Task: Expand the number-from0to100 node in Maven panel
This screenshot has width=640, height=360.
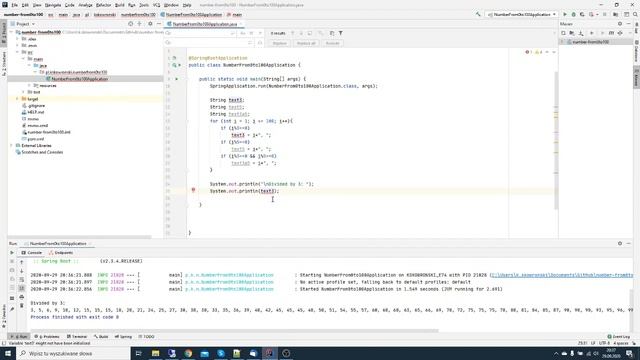Action: click(562, 42)
